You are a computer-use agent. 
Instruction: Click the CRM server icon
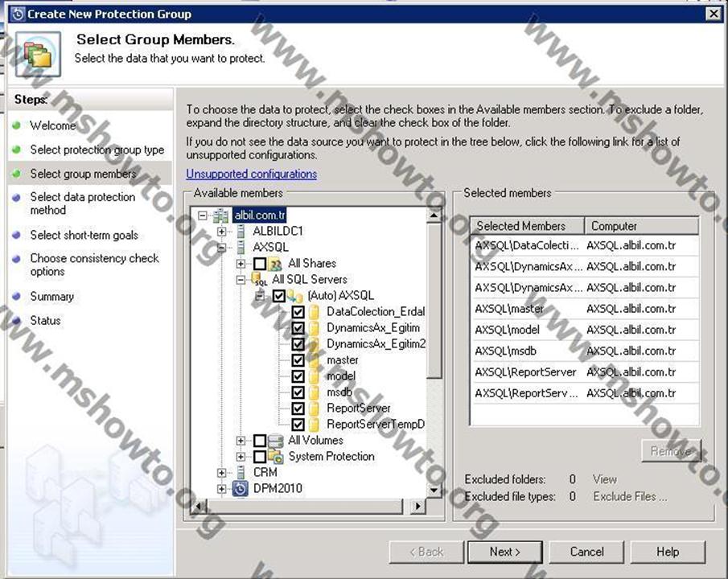coord(241,473)
